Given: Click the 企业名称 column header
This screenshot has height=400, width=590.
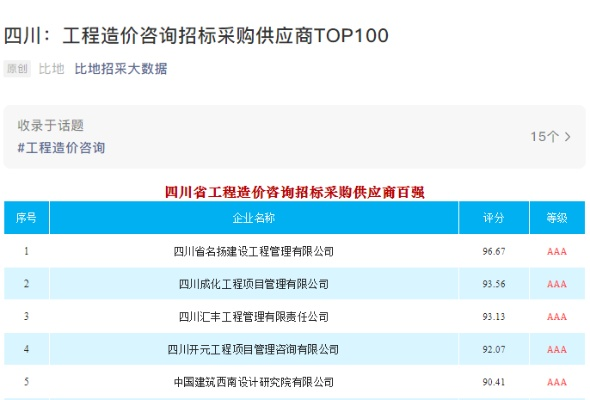Looking at the screenshot, I should point(254,217).
